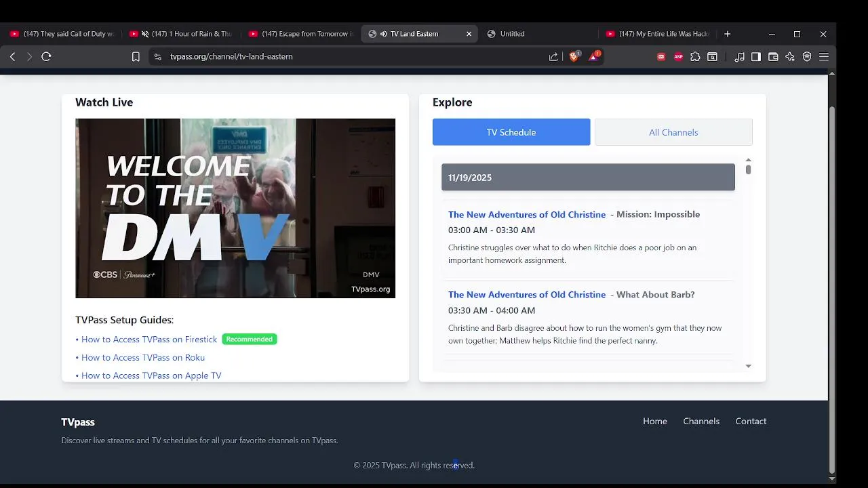Open the extensions puzzle-piece menu
Viewport: 868px width, 488px height.
695,57
